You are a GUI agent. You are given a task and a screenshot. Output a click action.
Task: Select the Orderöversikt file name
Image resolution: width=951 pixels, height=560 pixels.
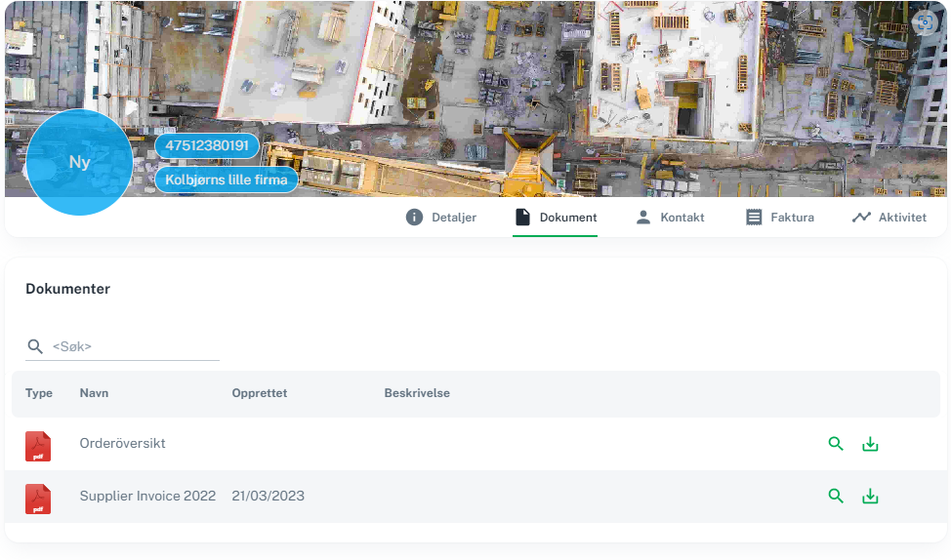tap(122, 443)
